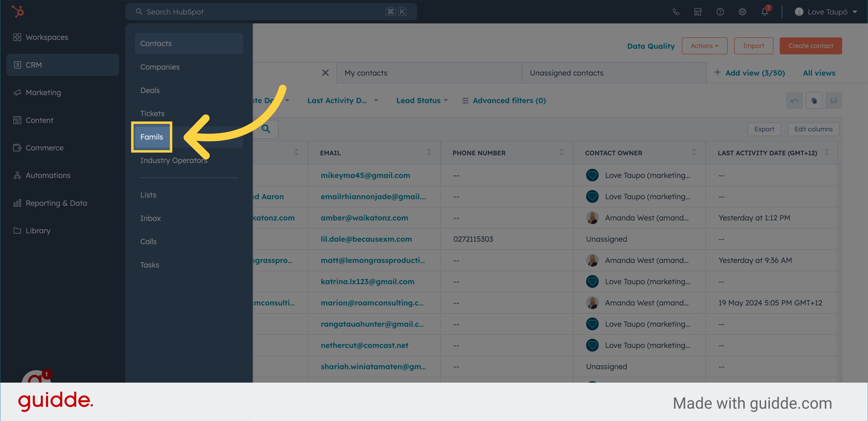Sort by the Email column arrows
This screenshot has width=868, height=421.
[x=429, y=152]
